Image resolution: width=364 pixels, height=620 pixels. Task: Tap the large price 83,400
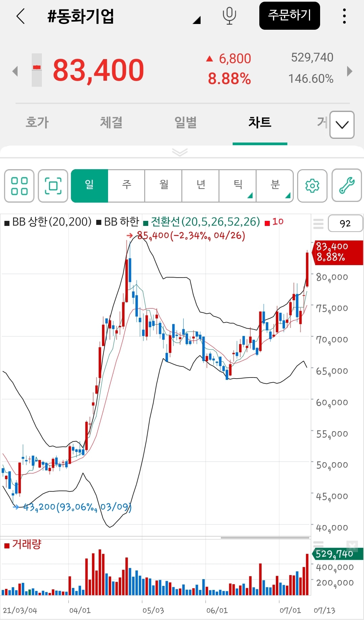[x=98, y=70]
